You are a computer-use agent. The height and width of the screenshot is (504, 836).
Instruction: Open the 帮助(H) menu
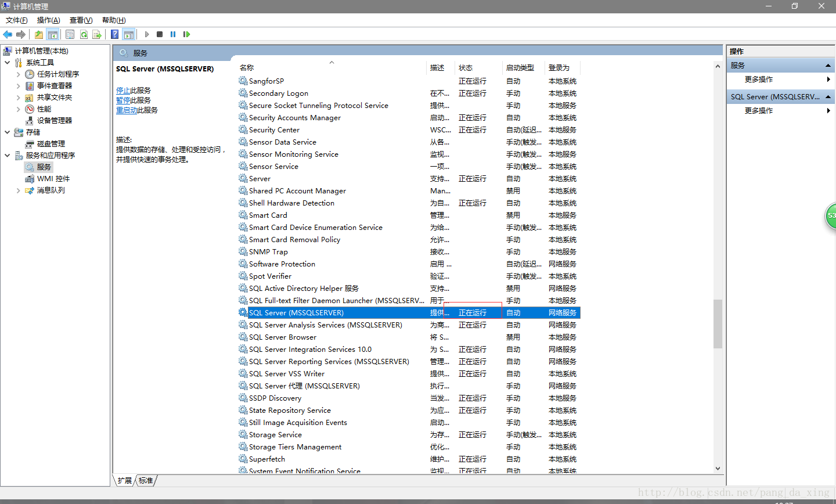(114, 20)
